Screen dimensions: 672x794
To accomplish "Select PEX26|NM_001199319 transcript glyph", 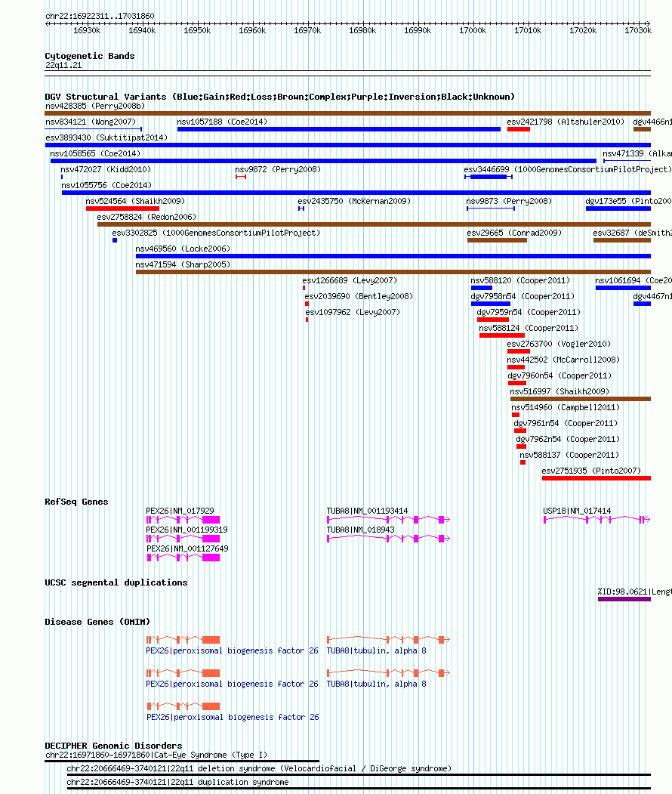I will pos(183,539).
